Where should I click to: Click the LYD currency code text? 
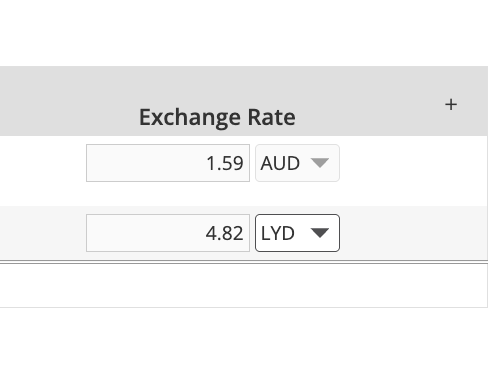278,233
